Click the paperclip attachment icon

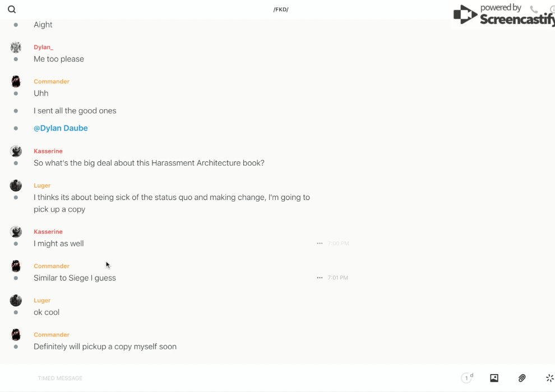(x=522, y=378)
